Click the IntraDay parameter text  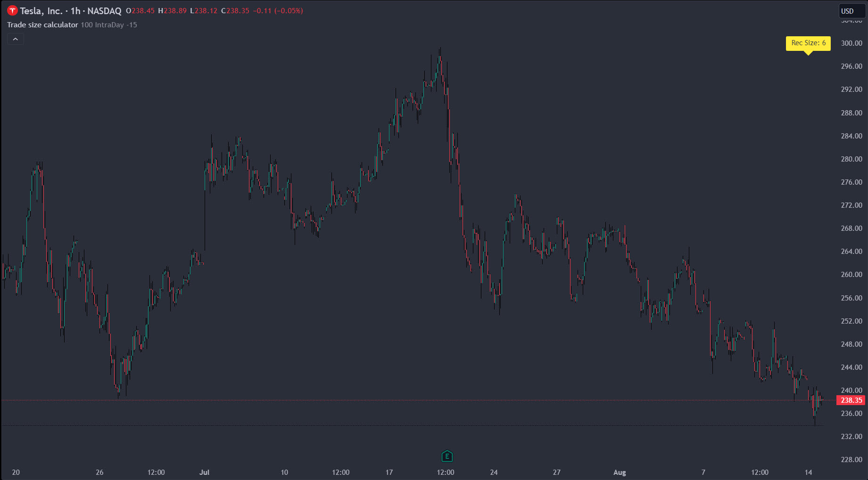coord(109,24)
